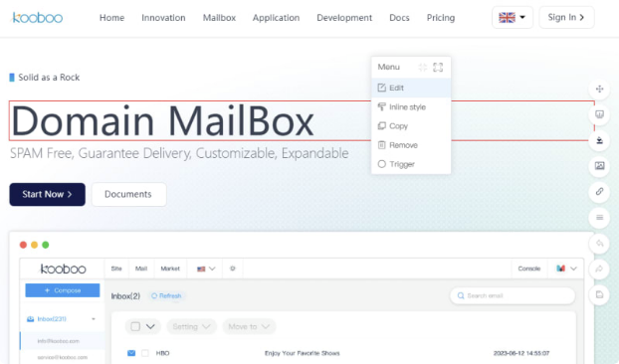This screenshot has width=619, height=364.
Task: Click the link chain icon in side toolbar
Action: pyautogui.click(x=599, y=192)
